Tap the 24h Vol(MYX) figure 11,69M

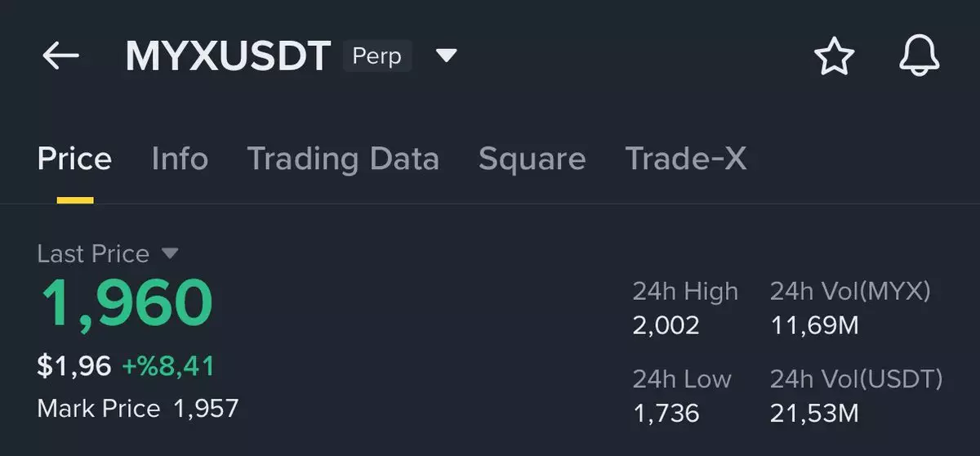(814, 326)
